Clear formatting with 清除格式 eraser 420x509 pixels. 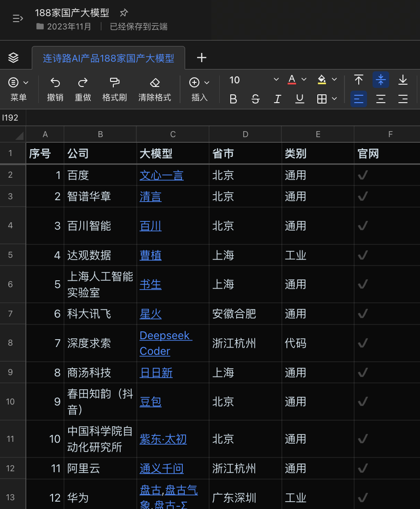(x=155, y=82)
